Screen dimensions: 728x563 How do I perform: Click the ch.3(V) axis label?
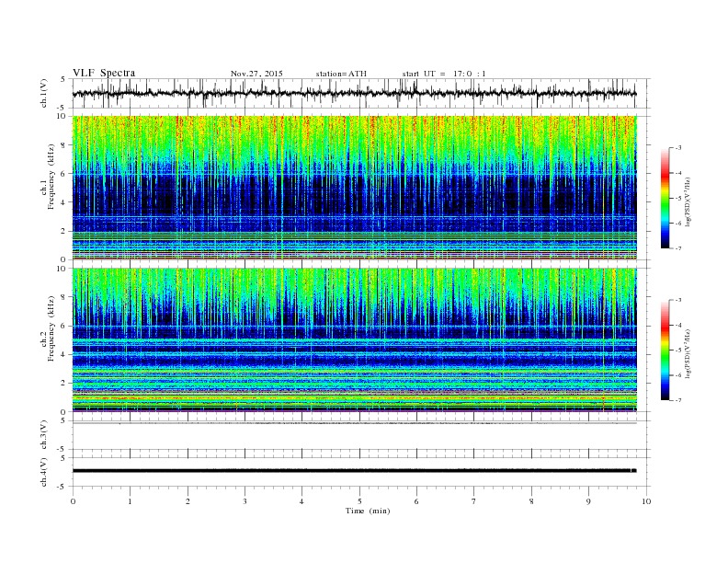(44, 435)
